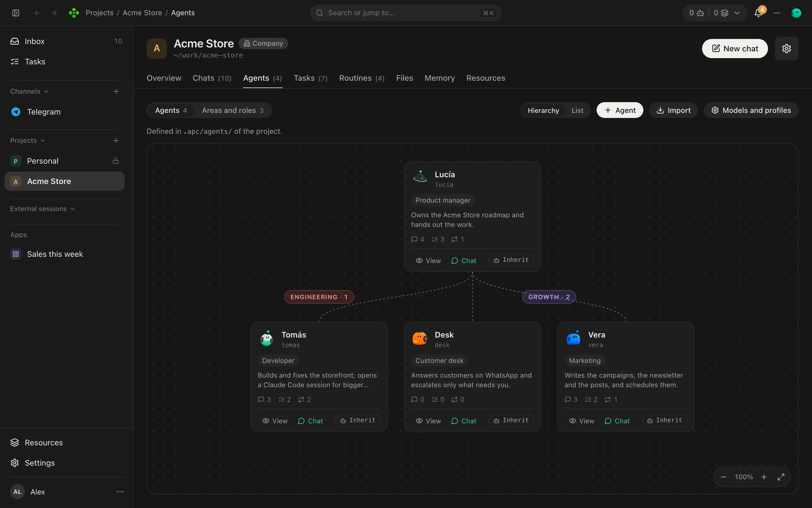Collapse the Projects section
The image size is (812, 508).
(x=28, y=141)
